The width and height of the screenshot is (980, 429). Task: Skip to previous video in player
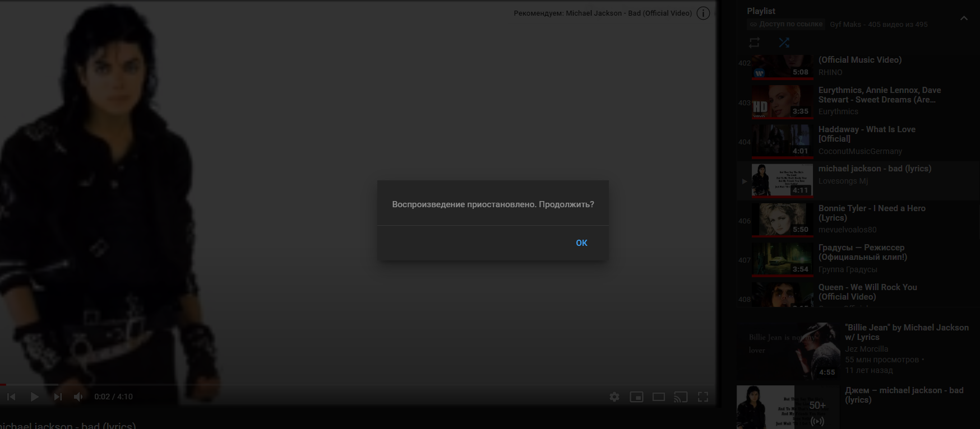[11, 397]
